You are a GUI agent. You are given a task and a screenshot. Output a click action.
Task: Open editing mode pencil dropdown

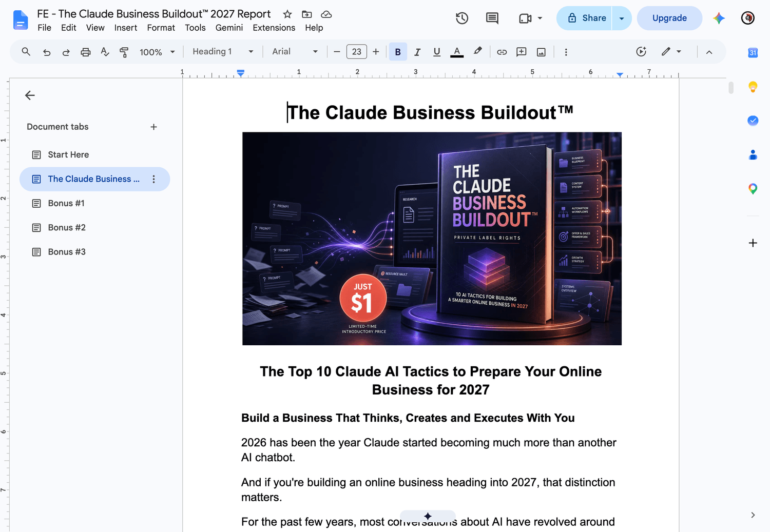click(x=671, y=51)
